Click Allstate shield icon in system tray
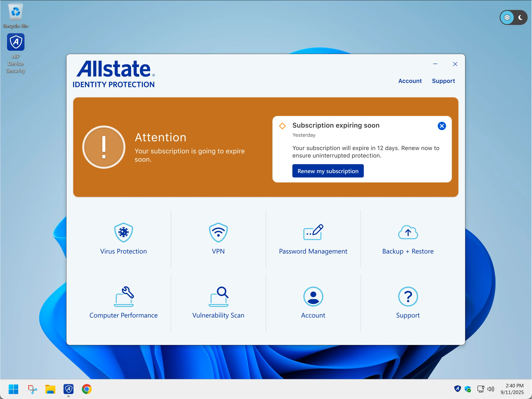 (457, 389)
